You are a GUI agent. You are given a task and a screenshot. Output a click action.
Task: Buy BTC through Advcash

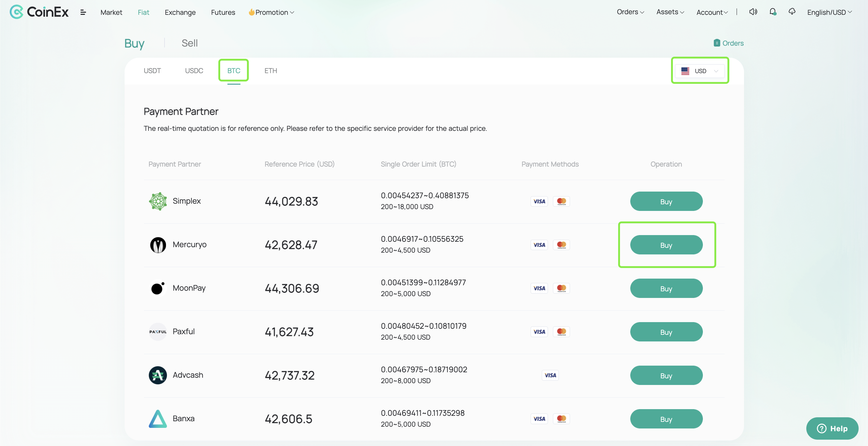click(x=666, y=375)
